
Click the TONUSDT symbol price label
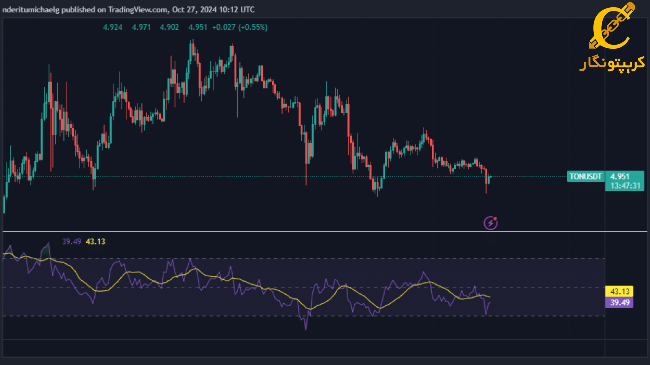point(585,176)
